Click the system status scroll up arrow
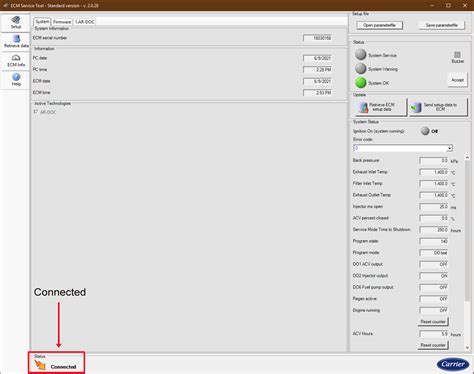 (467, 157)
